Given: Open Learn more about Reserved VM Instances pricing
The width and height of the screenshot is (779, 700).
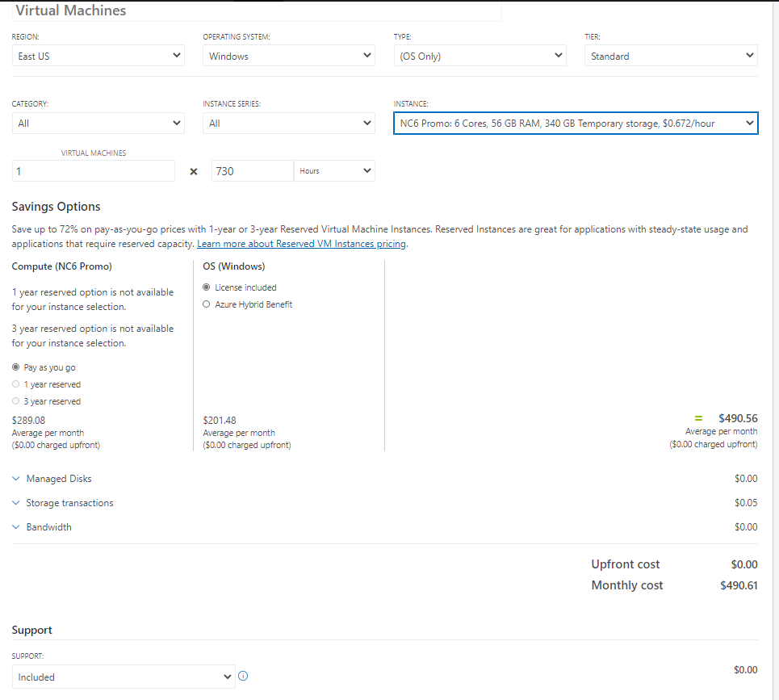Looking at the screenshot, I should click(301, 243).
